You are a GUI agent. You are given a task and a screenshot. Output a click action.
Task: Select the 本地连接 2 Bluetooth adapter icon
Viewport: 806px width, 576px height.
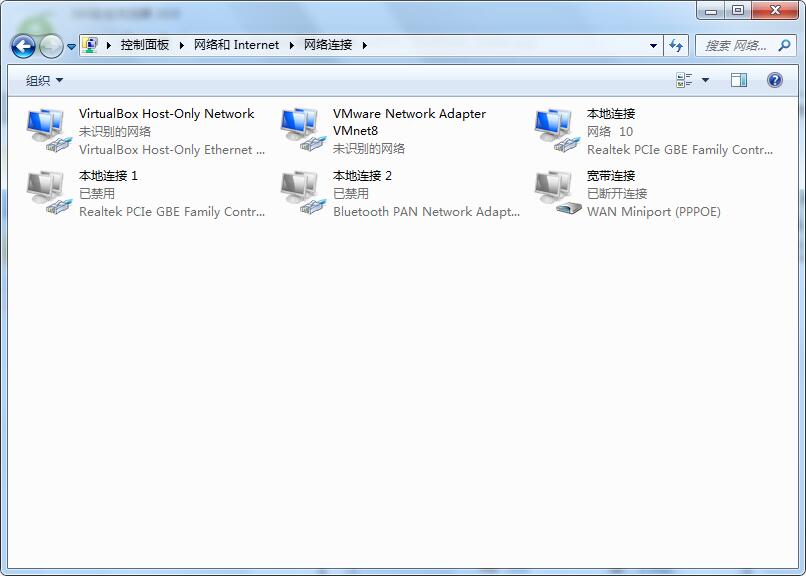click(x=303, y=192)
